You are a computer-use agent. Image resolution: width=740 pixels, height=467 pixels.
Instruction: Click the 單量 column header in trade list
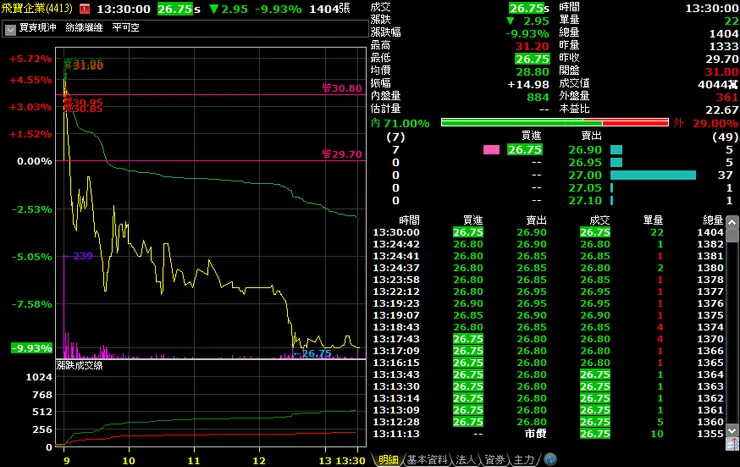click(x=653, y=220)
